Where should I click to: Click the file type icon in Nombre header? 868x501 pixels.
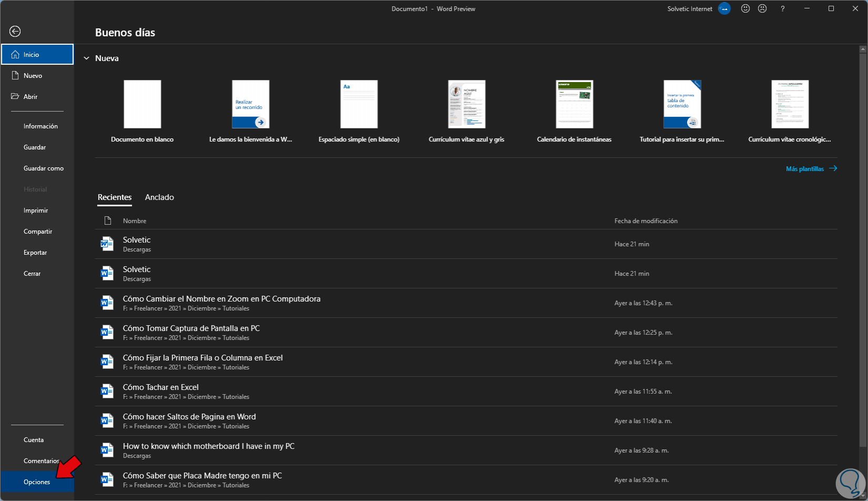pos(108,221)
